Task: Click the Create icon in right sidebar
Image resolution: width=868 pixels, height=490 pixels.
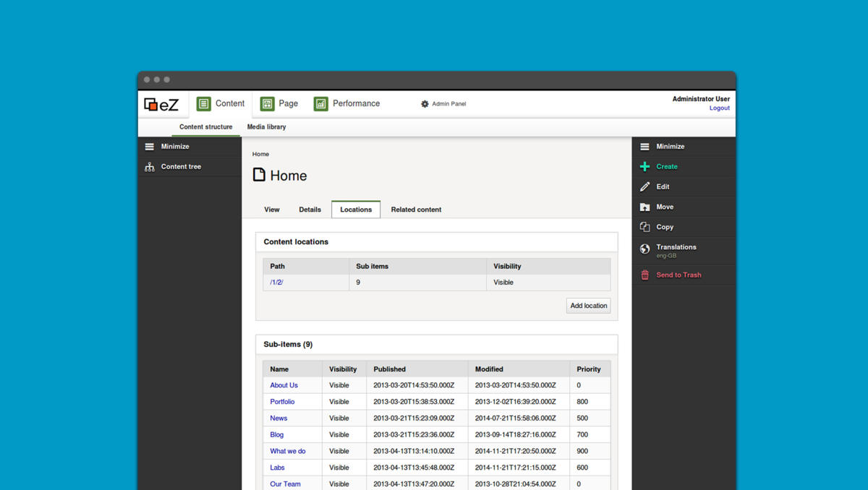Action: [644, 166]
